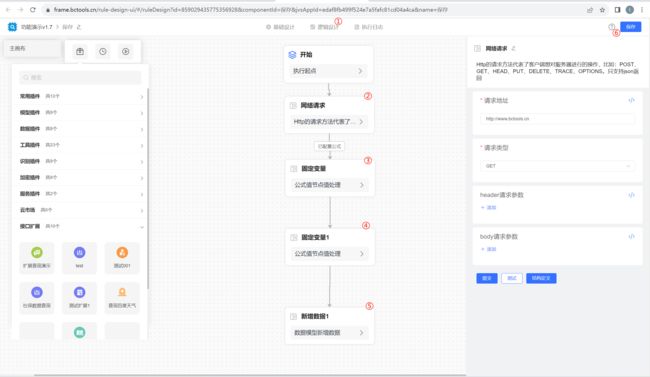650x377 pixels.
Task: Open the 请求类型 GET dropdown
Action: coord(557,166)
